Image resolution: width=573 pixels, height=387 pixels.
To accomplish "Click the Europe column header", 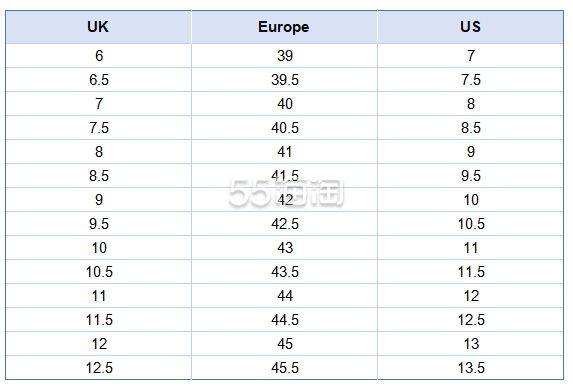I will 284,27.
